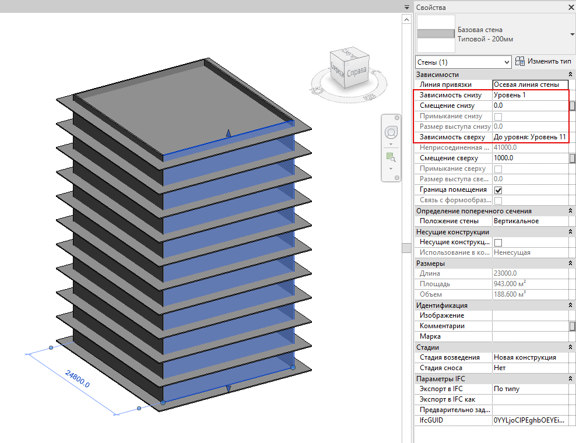The image size is (576, 443).
Task: Click the 24800.0 dimension label
Action: tap(78, 378)
